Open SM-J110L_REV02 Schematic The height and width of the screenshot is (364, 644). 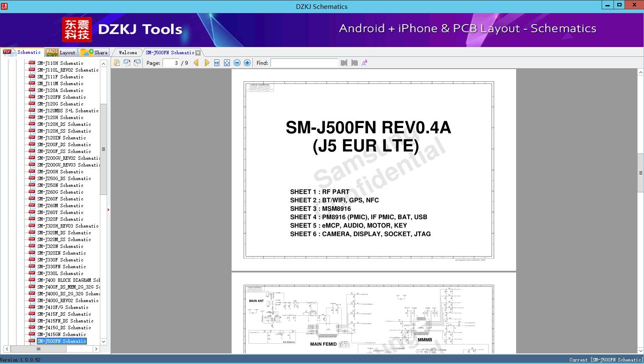68,70
